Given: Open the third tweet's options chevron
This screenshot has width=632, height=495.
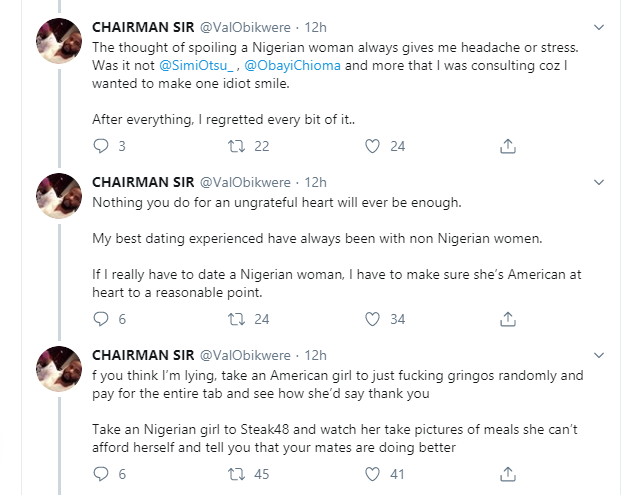Looking at the screenshot, I should click(599, 355).
